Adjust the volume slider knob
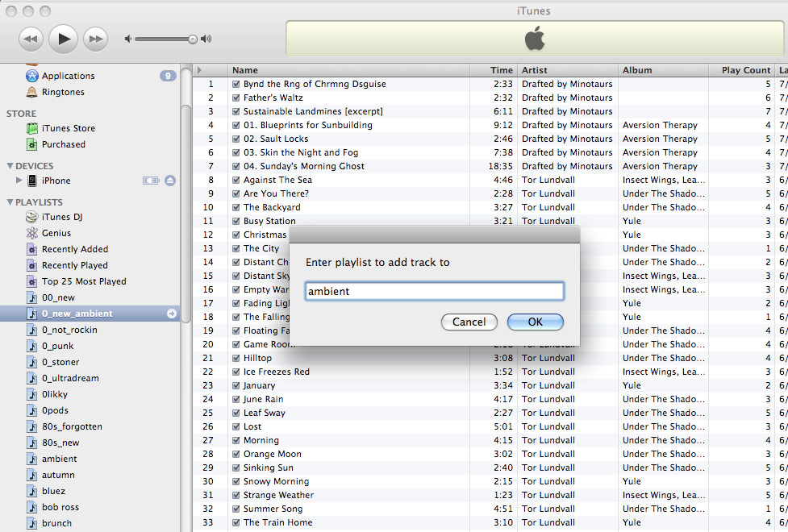Screen dimensions: 788x532 click(193, 39)
